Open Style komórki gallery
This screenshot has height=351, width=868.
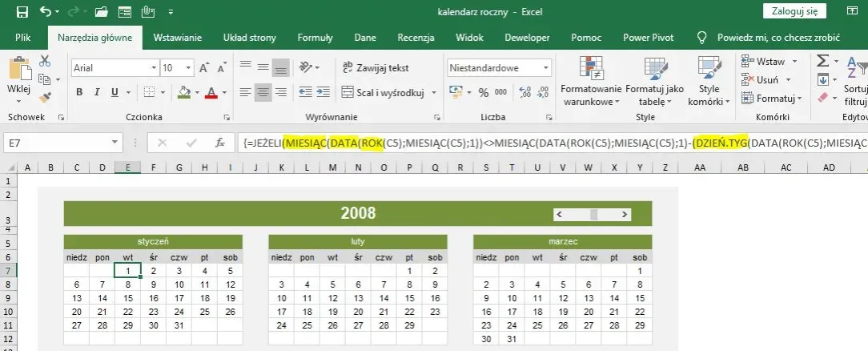coord(709,81)
